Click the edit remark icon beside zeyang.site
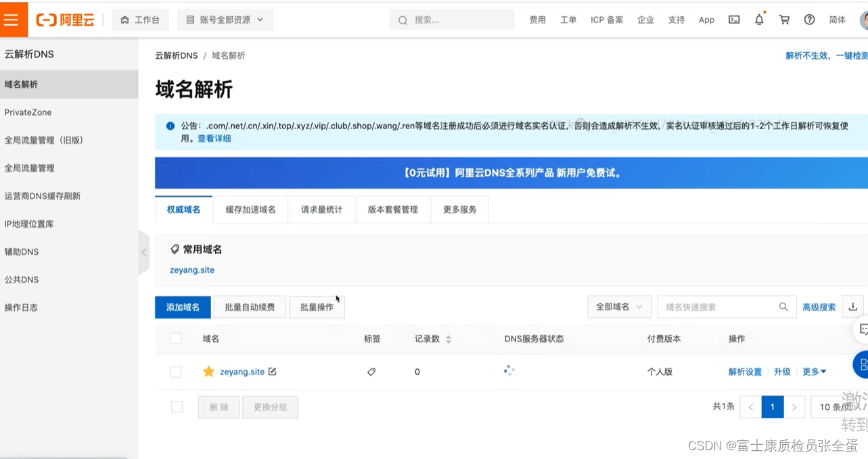This screenshot has width=868, height=459. (x=272, y=372)
